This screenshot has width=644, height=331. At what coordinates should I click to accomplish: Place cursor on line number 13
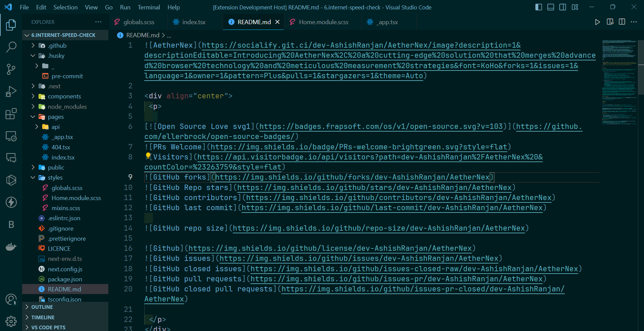pyautogui.click(x=128, y=218)
